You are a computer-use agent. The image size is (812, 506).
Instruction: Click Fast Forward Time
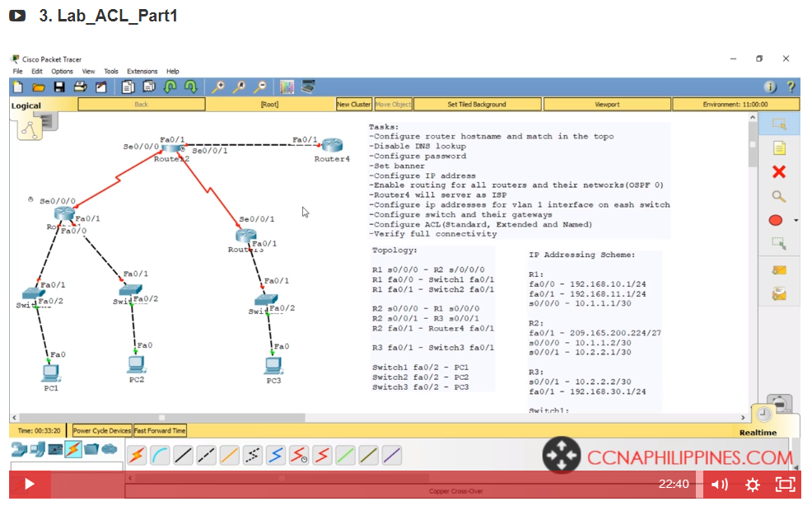tap(160, 431)
